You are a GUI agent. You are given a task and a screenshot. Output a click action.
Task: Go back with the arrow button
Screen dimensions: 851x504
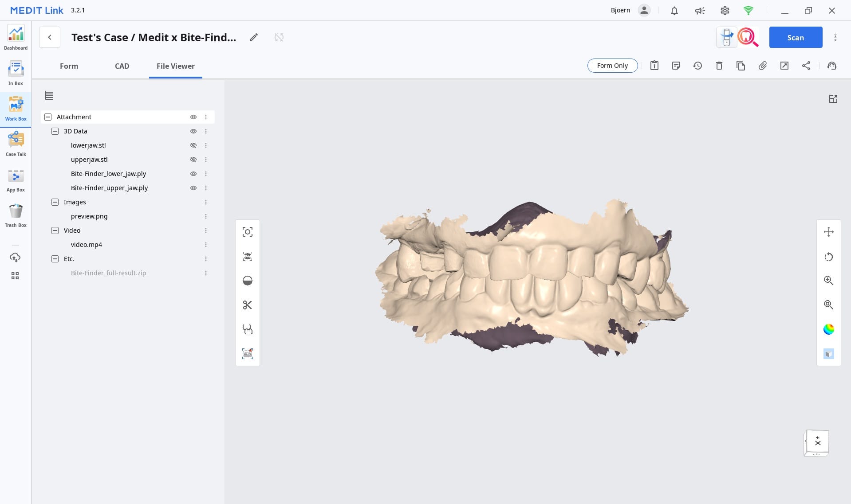click(x=50, y=38)
